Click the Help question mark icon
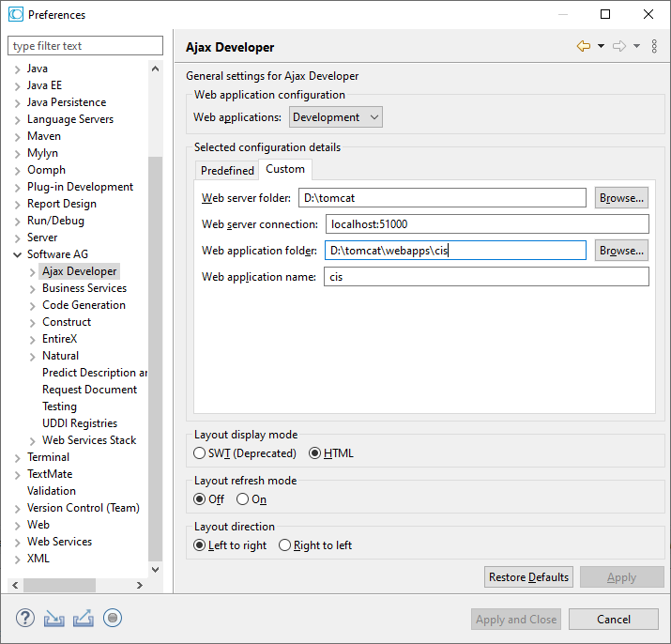671x644 pixels. pos(26,618)
